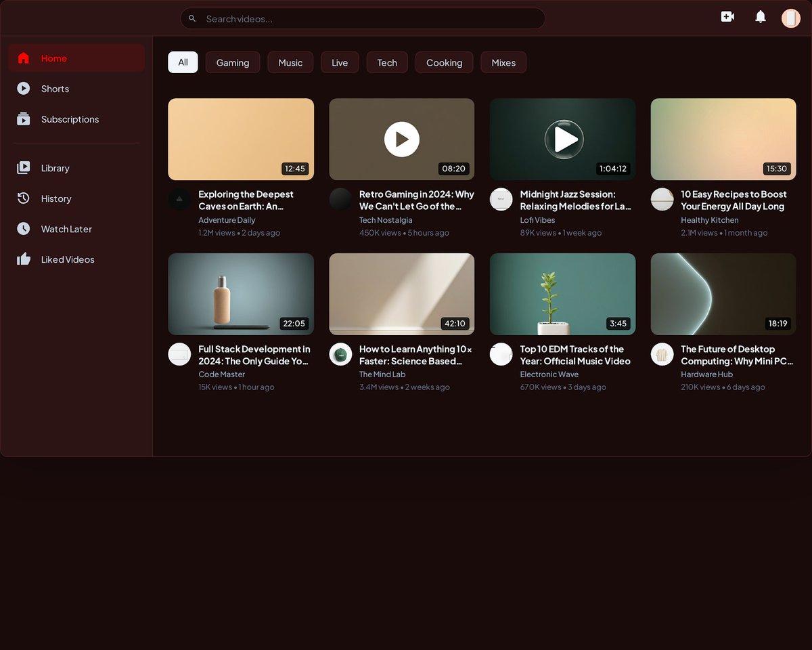Viewport: 812px width, 650px height.
Task: Open History using the clock-arrow icon
Action: click(24, 198)
